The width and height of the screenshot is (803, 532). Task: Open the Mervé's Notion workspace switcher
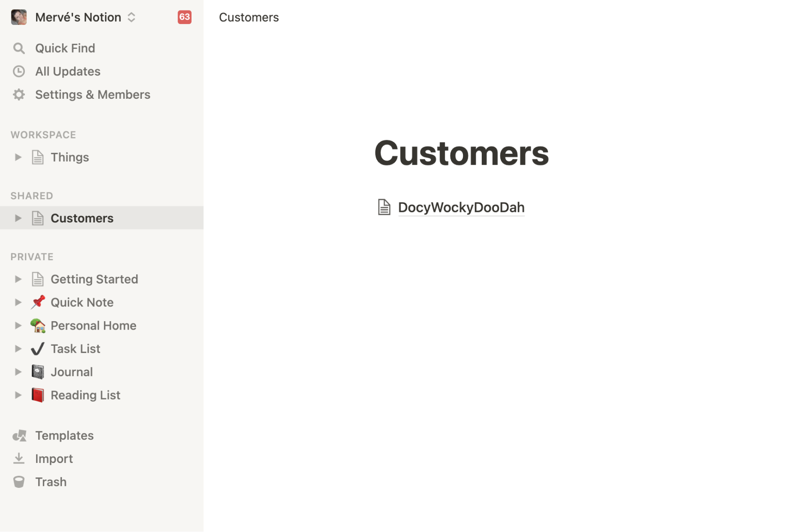86,17
